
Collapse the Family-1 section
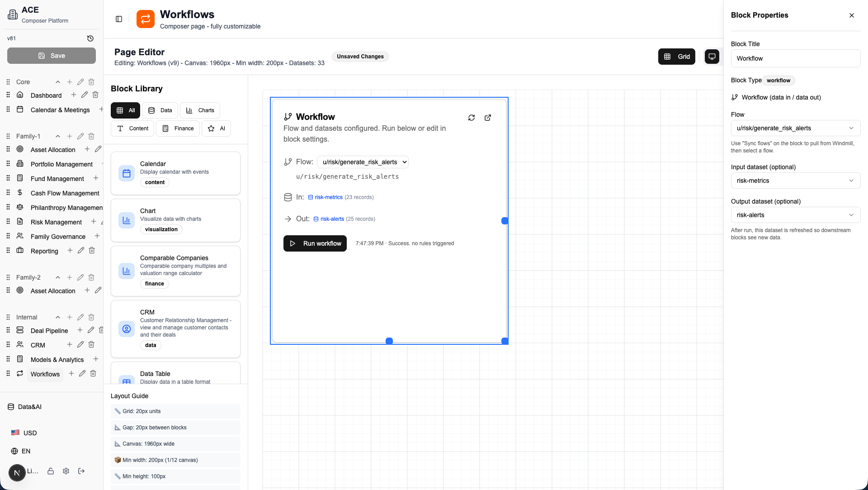[x=58, y=136]
